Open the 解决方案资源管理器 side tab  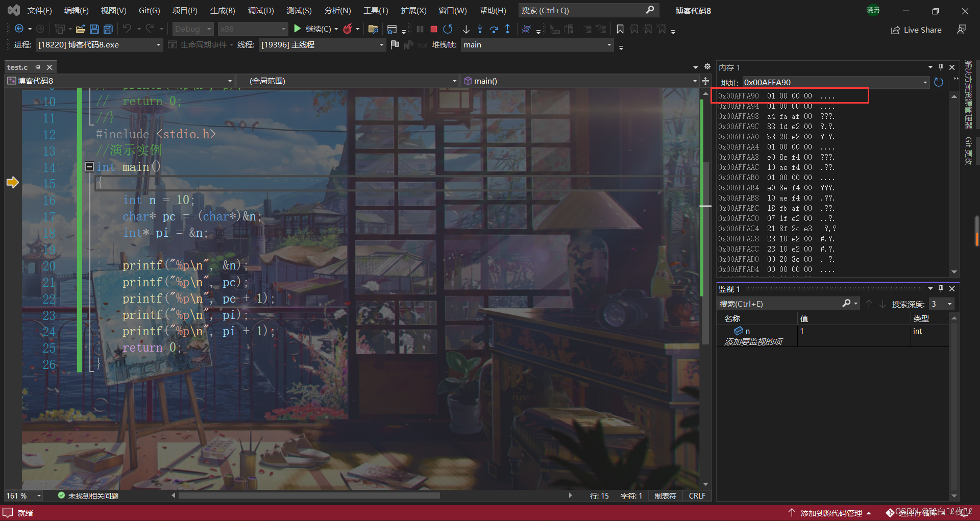click(968, 94)
